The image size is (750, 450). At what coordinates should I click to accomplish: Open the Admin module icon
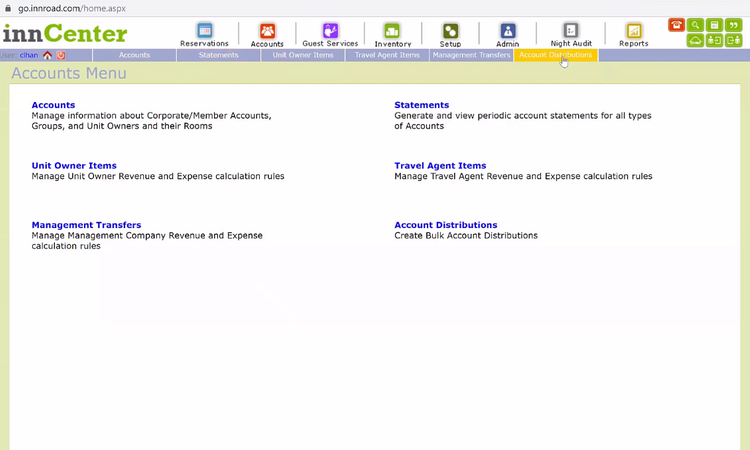(x=508, y=31)
